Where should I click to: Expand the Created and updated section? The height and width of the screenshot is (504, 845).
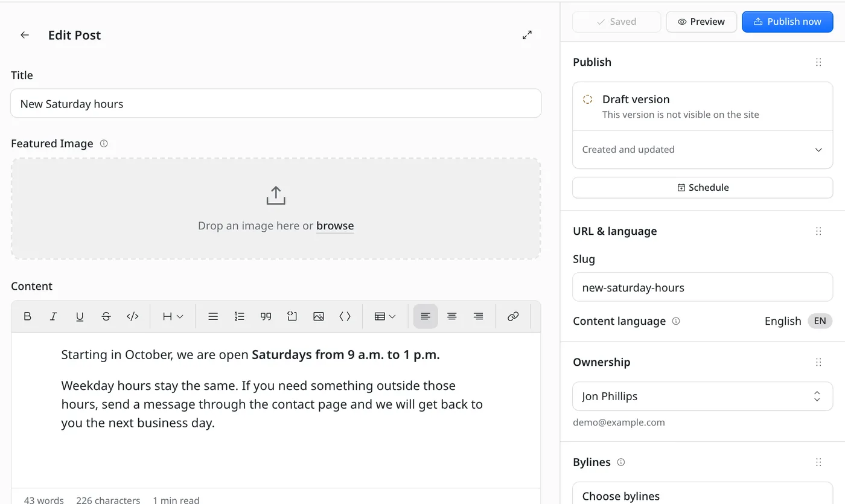coord(703,150)
